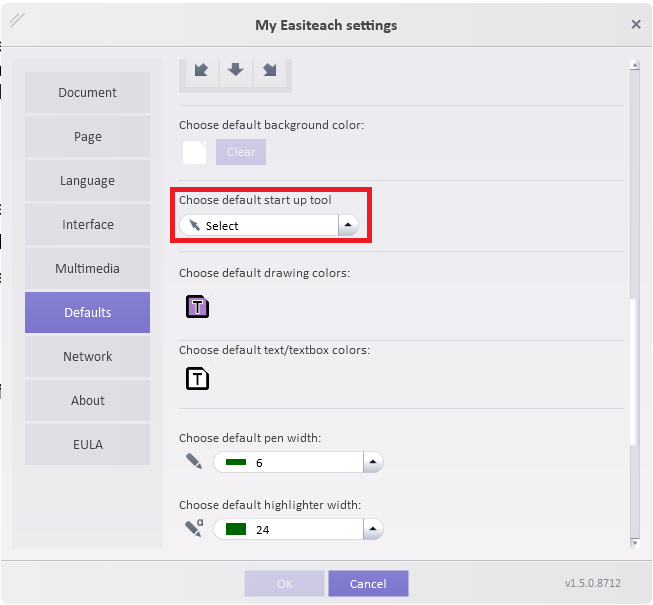Open the Page settings tab
This screenshot has height=605, width=653.
(x=88, y=137)
